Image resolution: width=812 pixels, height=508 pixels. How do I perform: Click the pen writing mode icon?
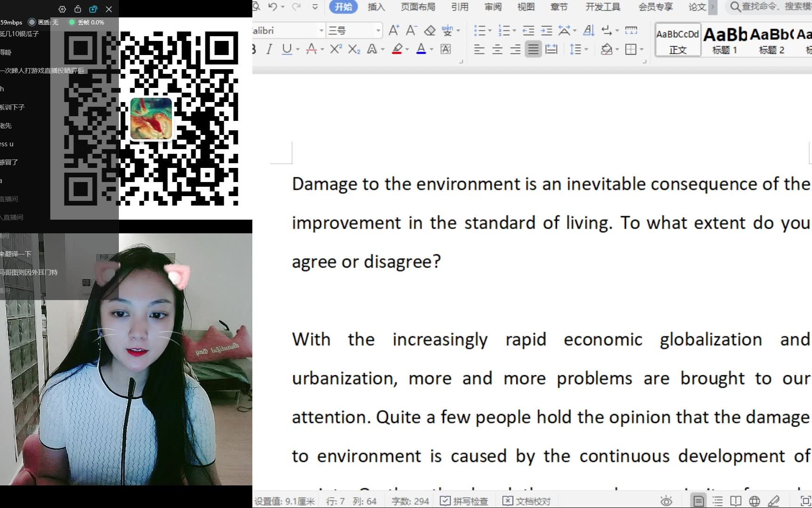[x=774, y=501]
